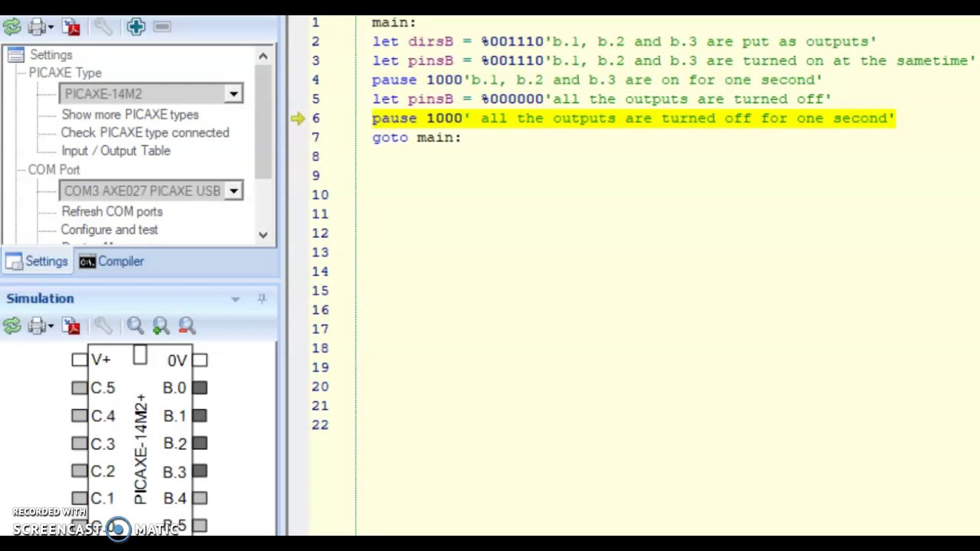
Task: Open the COM3 AXE027 PICAXE USB dropdown
Action: [234, 191]
